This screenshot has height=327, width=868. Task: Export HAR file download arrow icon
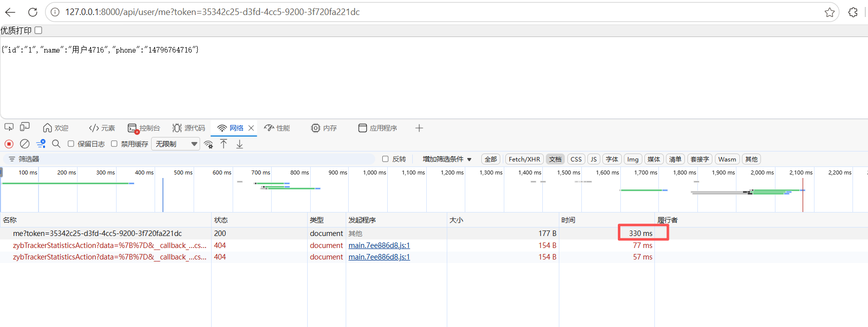[x=240, y=144]
